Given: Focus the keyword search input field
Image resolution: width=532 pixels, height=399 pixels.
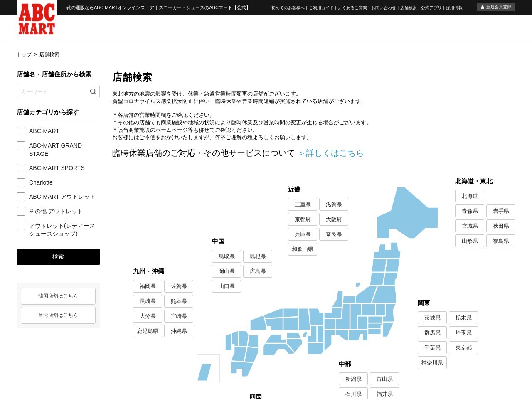Looking at the screenshot, I should click(x=58, y=91).
